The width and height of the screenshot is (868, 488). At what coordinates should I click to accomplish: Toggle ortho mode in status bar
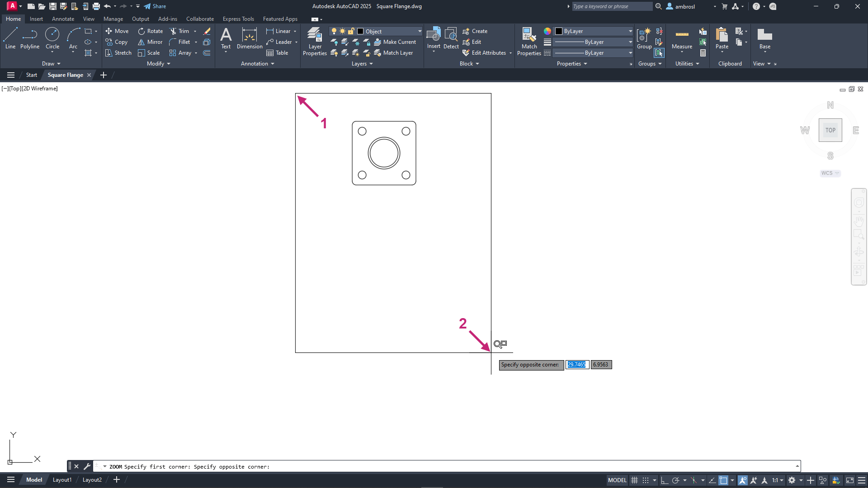(x=665, y=480)
